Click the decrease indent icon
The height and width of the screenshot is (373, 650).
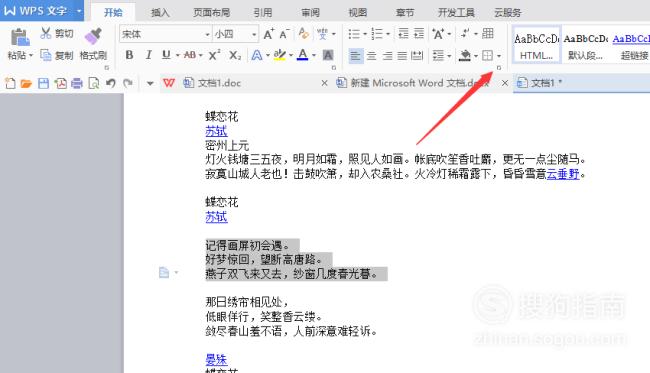click(x=403, y=34)
